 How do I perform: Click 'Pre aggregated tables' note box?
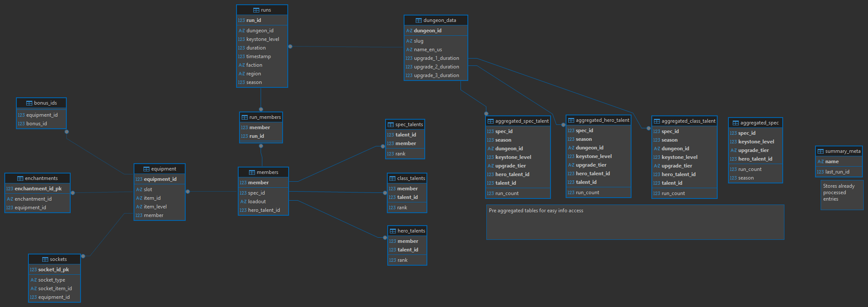[635, 222]
